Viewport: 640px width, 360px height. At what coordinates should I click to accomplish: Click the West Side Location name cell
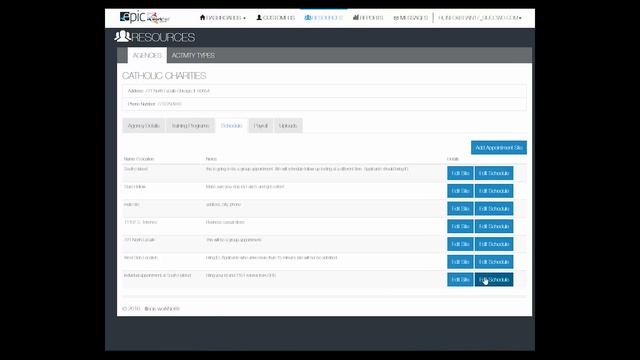pos(141,258)
